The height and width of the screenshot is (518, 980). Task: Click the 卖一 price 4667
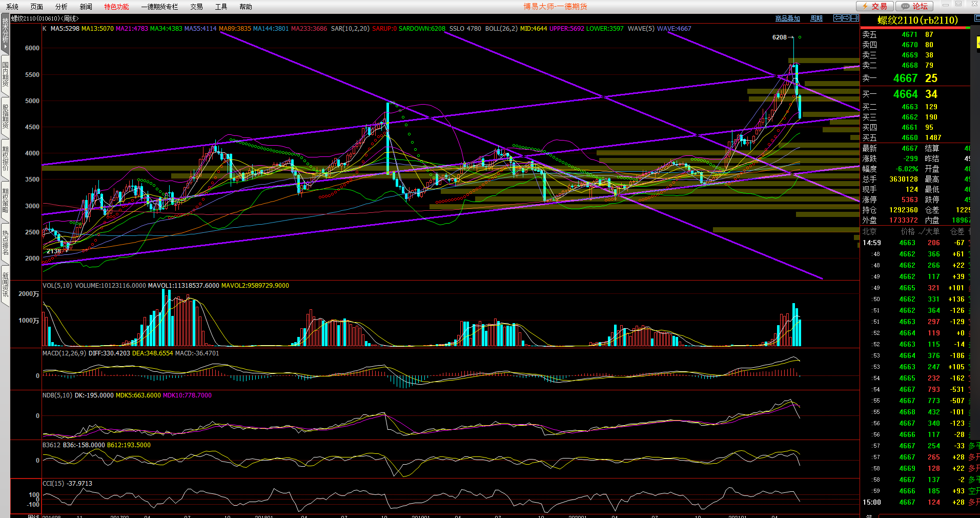click(x=905, y=78)
